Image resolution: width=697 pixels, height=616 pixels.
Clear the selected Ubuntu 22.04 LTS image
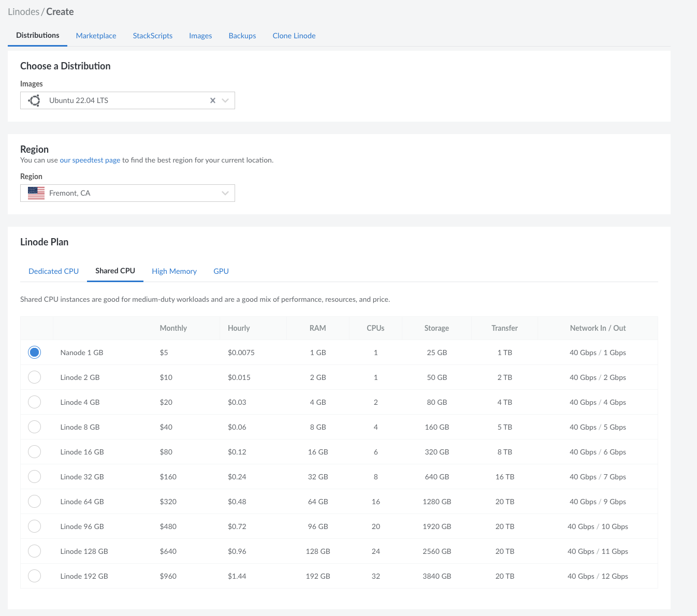pyautogui.click(x=212, y=100)
